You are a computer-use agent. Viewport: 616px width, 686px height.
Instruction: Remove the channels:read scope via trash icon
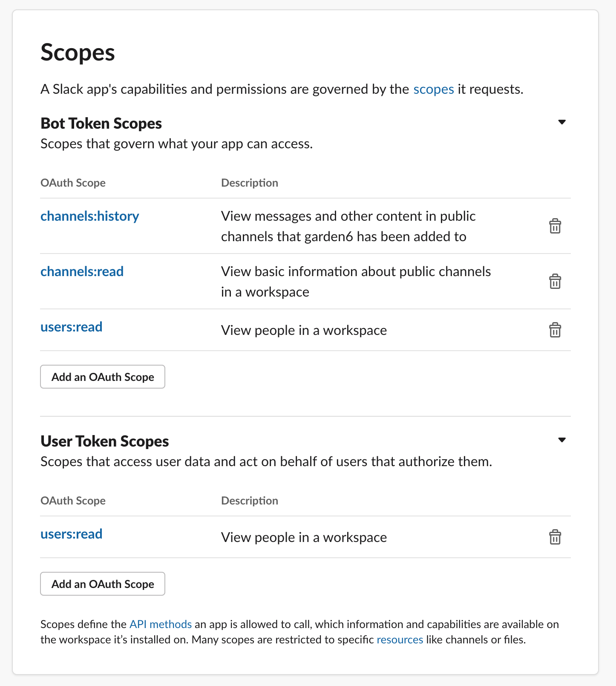pos(555,281)
